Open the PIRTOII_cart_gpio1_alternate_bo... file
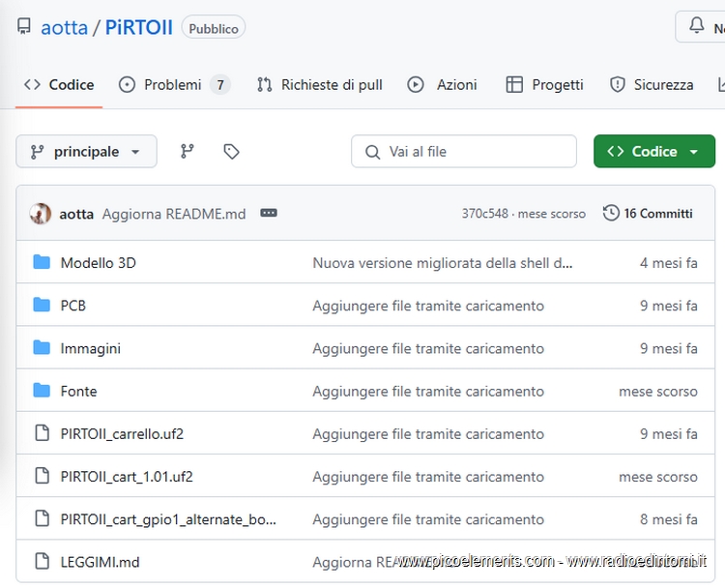This screenshot has height=588, width=725. coord(168,519)
